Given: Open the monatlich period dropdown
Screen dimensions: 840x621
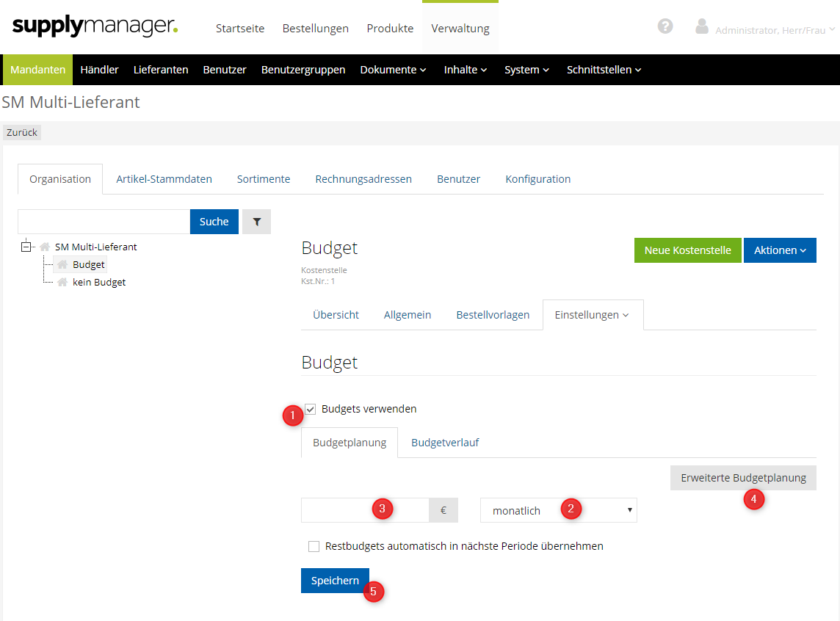Looking at the screenshot, I should [558, 511].
